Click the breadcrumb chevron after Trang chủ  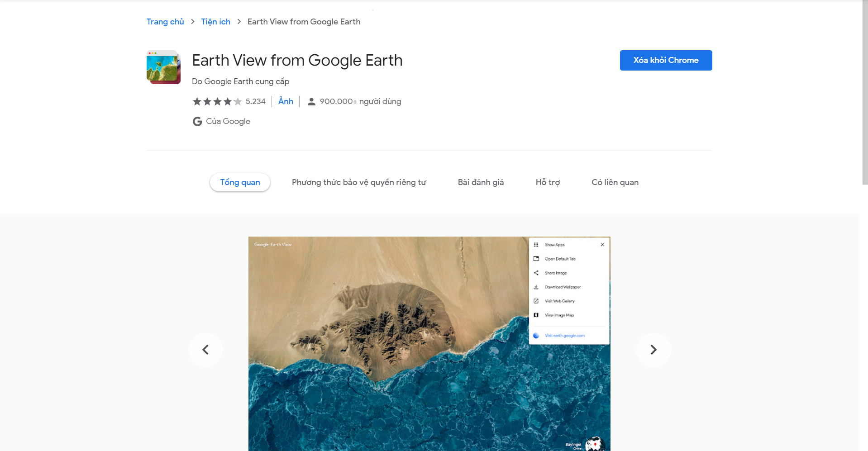[x=193, y=22]
